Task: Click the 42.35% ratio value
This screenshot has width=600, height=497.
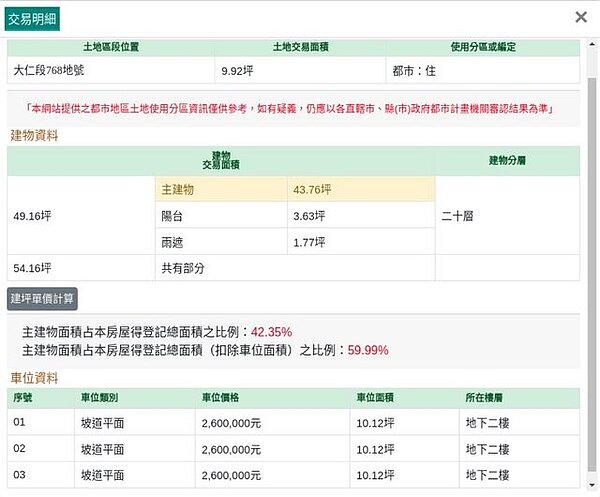Action: [271, 332]
